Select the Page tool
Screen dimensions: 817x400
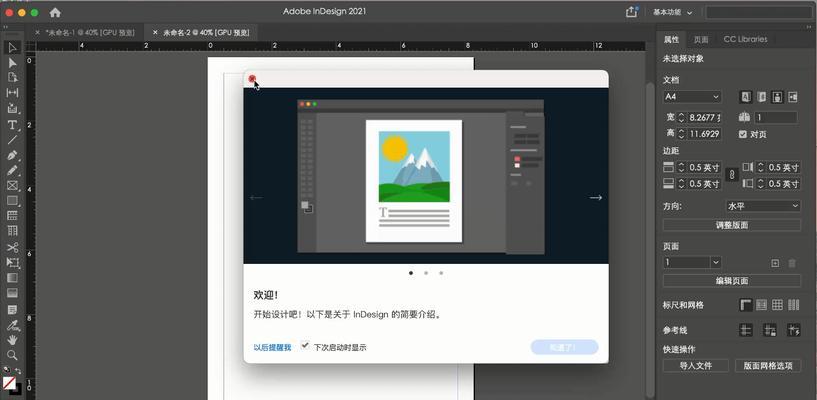coord(13,78)
